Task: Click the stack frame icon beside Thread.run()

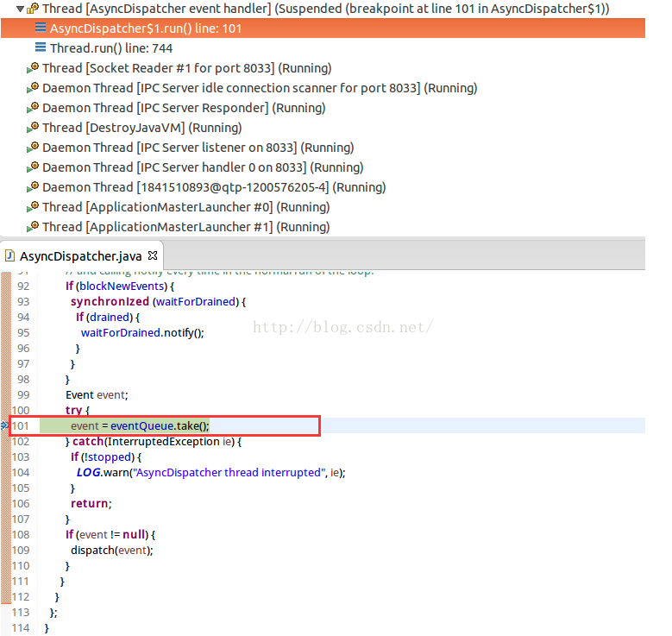Action: tap(41, 47)
